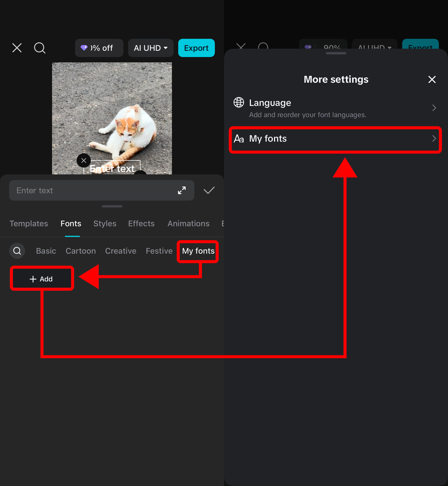The image size is (448, 486).
Task: Close the More settings sheet
Action: coord(432,80)
